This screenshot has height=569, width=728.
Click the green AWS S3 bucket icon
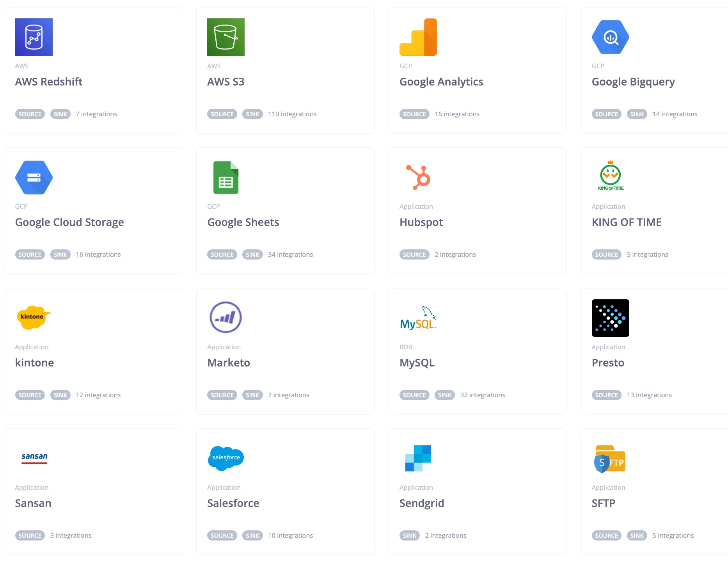coord(226,37)
